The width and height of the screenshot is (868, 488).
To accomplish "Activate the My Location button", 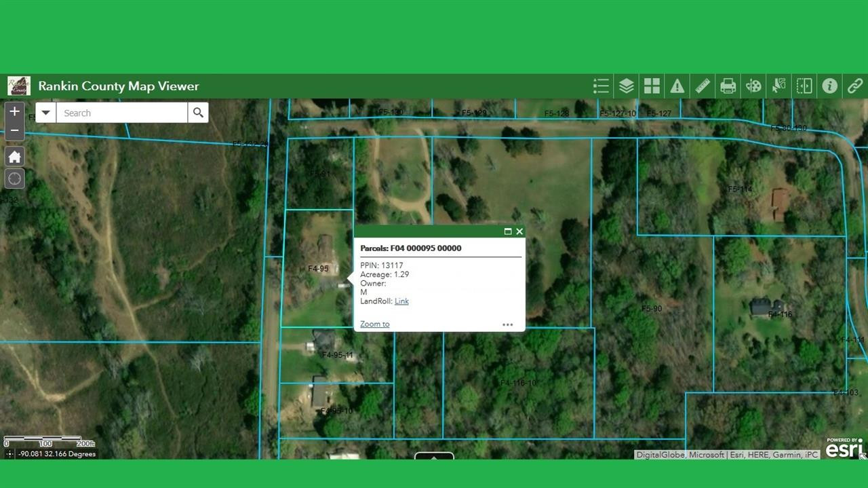I will point(14,179).
